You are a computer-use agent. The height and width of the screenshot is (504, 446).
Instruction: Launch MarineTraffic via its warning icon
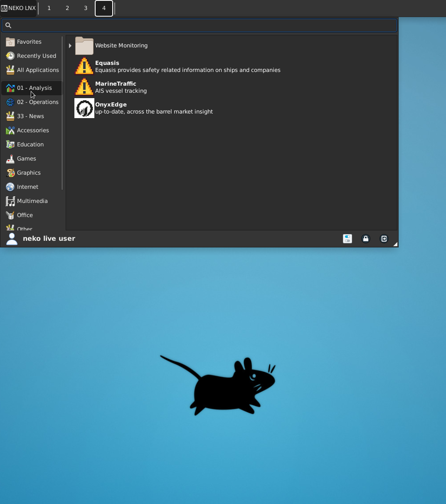tap(84, 87)
